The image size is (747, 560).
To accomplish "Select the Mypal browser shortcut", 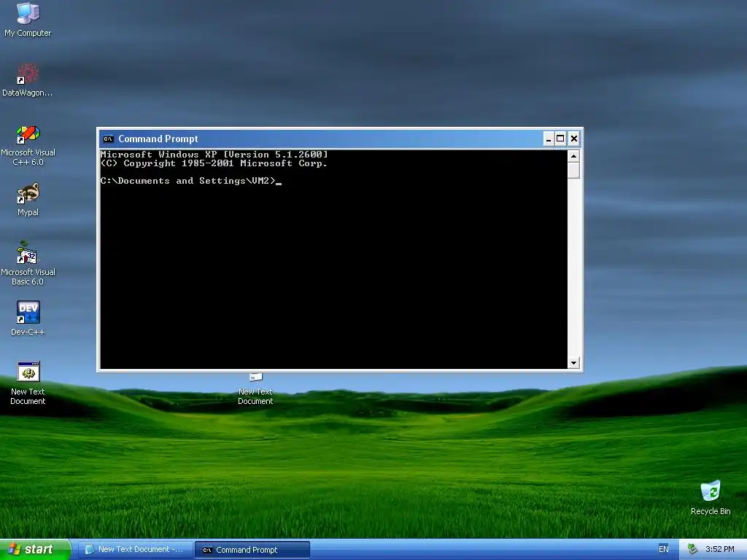I will tap(28, 199).
